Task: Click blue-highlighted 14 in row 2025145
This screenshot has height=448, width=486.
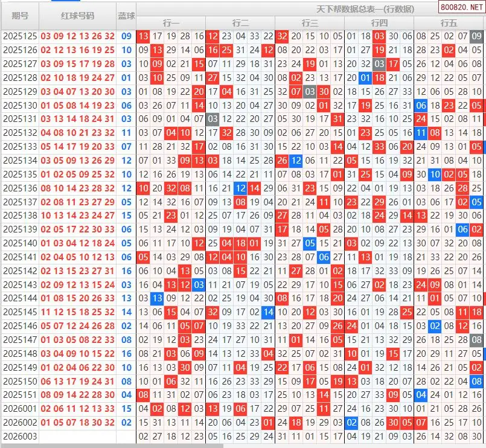Action: (268, 312)
